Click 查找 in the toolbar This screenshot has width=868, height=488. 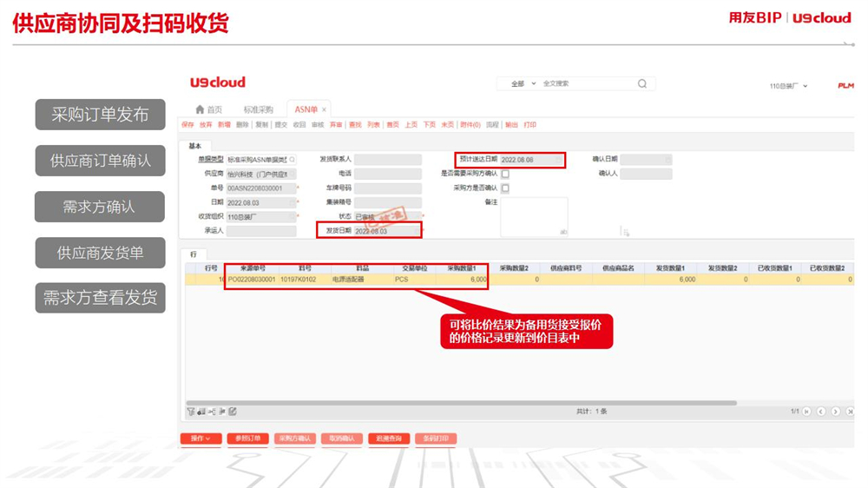355,125
